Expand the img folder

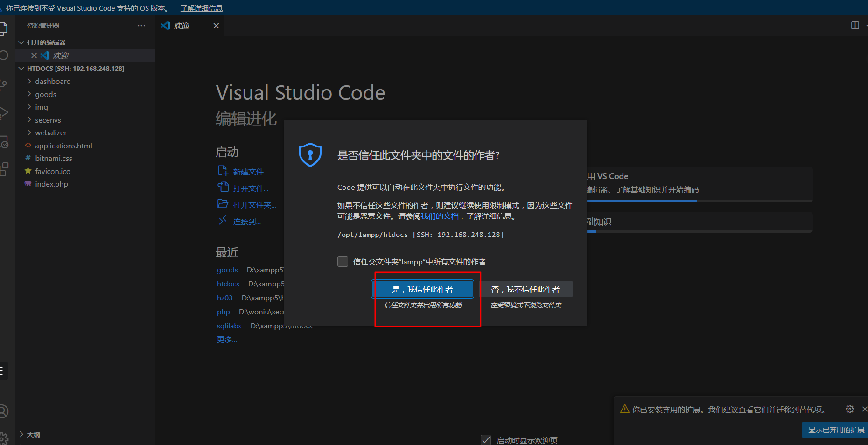coord(29,107)
